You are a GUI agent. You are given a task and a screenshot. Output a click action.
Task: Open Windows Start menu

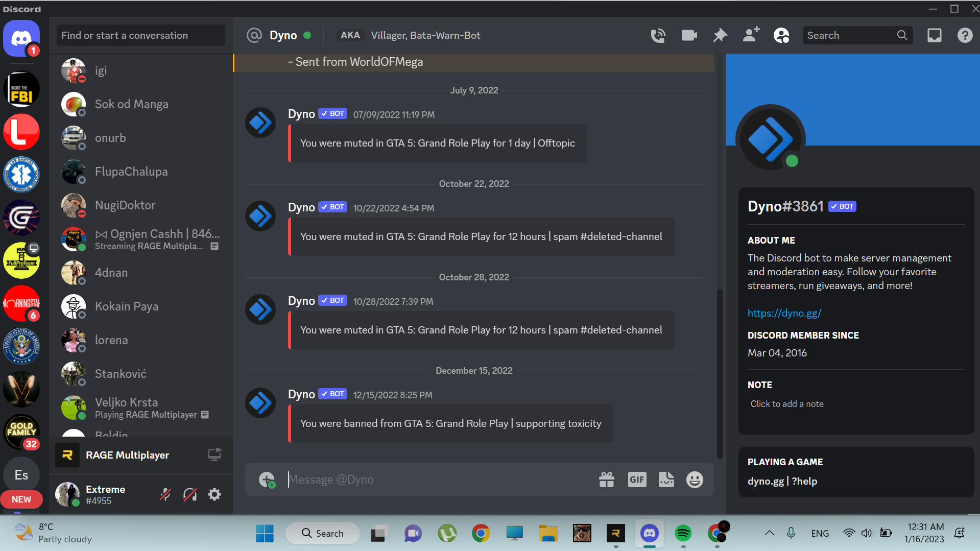click(265, 533)
